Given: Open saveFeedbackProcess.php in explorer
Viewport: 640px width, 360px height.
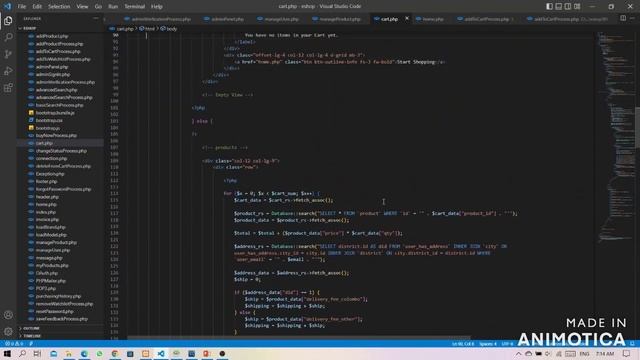Looking at the screenshot, I should pos(62,319).
